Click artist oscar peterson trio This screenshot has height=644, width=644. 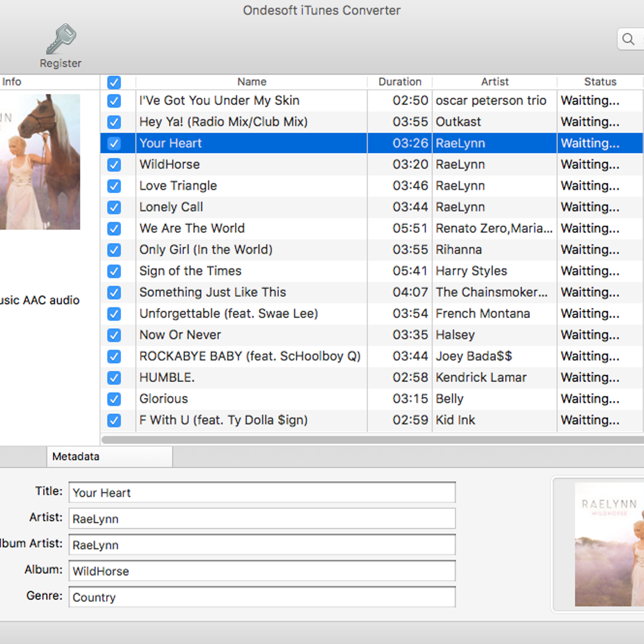pyautogui.click(x=491, y=101)
